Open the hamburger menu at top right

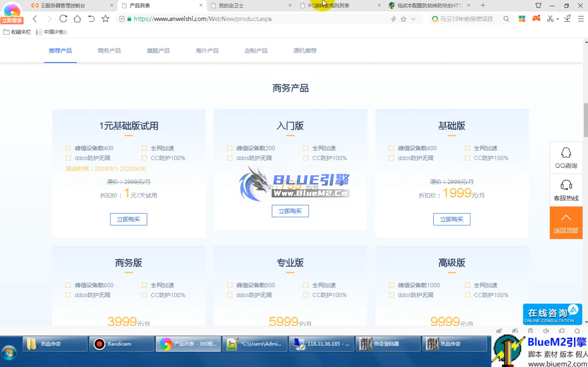click(581, 18)
